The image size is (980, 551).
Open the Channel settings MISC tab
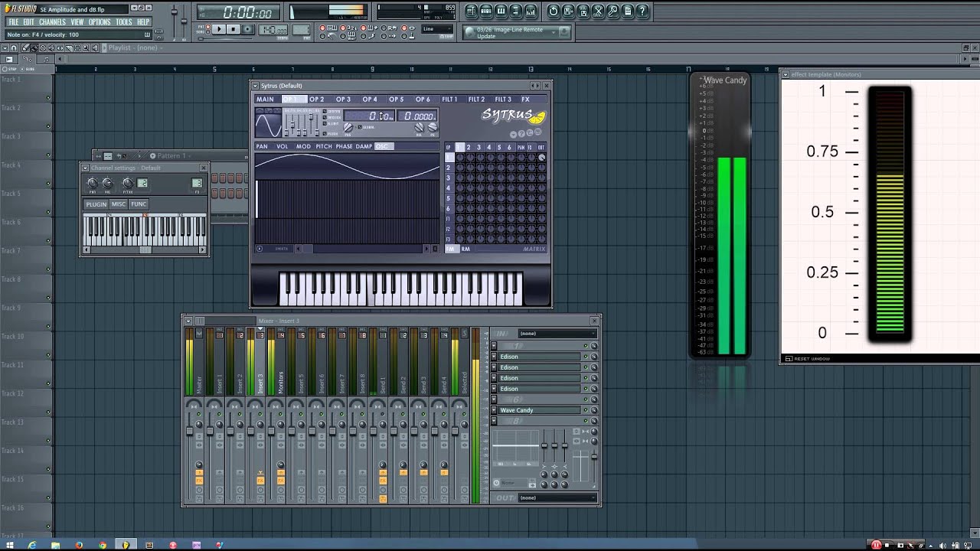119,204
